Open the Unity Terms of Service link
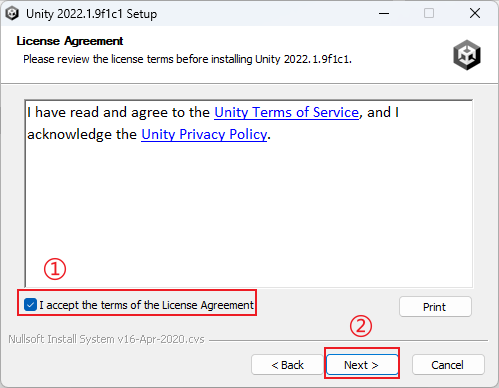 (x=286, y=112)
